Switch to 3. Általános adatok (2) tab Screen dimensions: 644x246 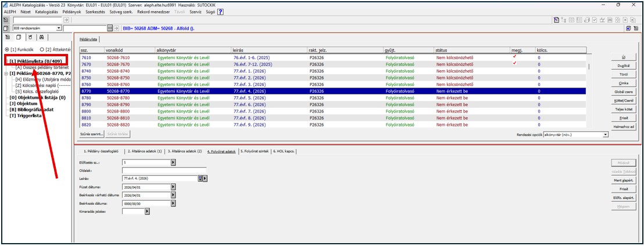tap(184, 151)
